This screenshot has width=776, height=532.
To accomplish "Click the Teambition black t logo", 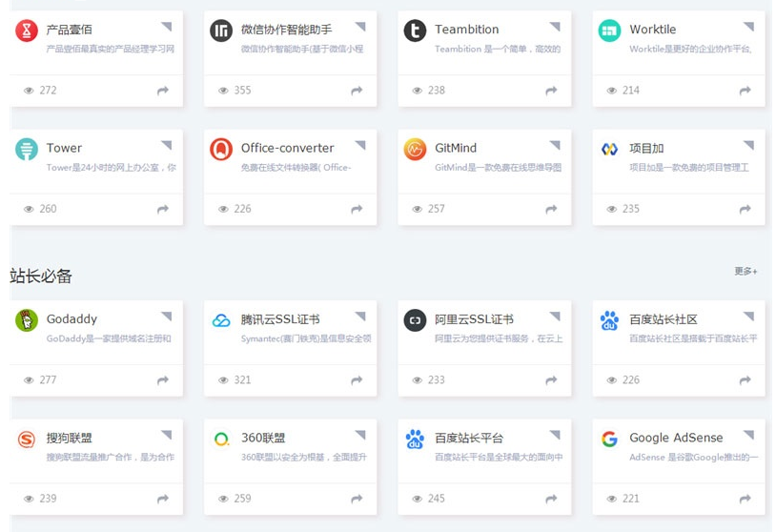I will coord(416,31).
